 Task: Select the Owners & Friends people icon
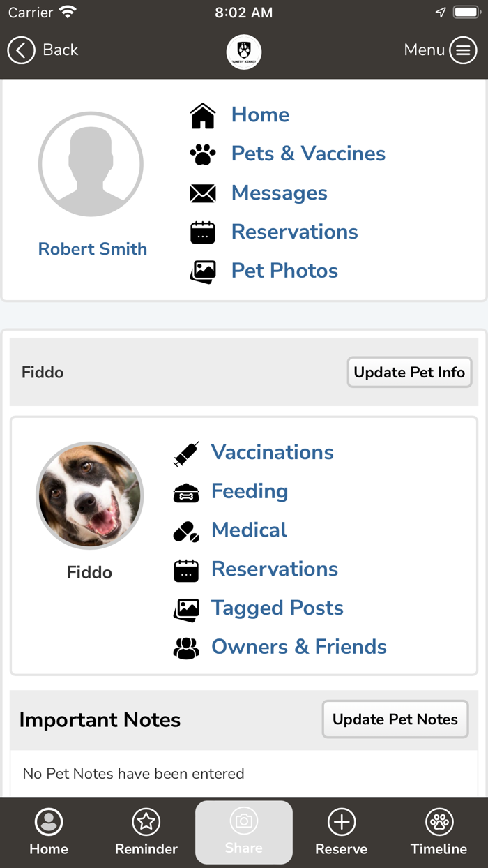coord(186,648)
